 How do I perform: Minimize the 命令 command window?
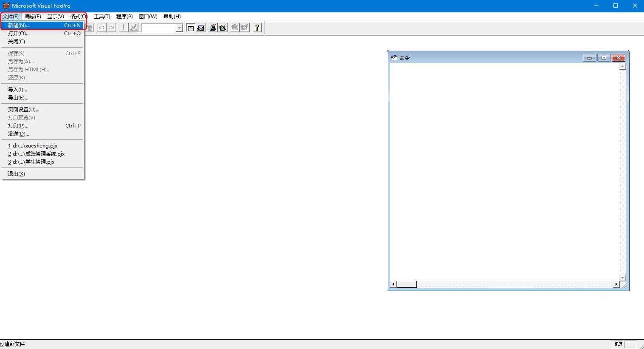pyautogui.click(x=589, y=58)
